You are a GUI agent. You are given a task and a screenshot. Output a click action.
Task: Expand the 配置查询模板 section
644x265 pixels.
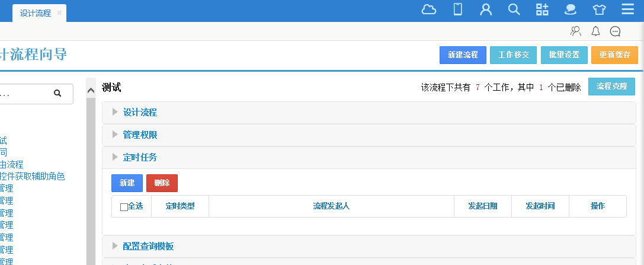coord(148,247)
